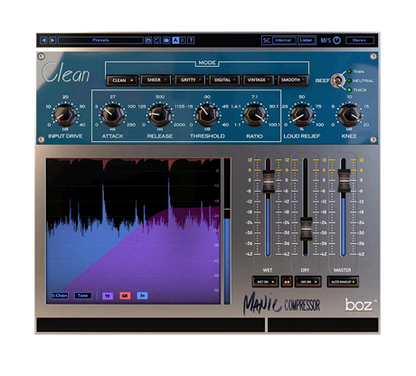
Task: Grab the DRY fader handle
Action: click(x=306, y=229)
